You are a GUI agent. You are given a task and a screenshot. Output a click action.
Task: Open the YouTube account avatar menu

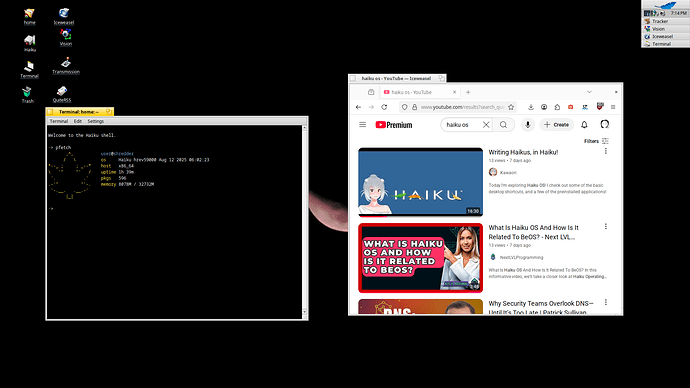coord(605,124)
